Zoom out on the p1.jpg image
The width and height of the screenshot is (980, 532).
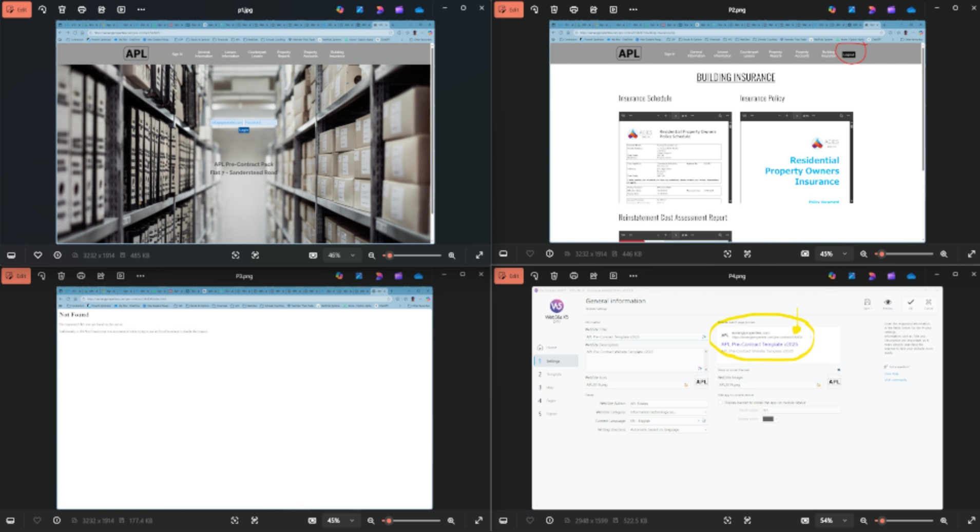372,255
